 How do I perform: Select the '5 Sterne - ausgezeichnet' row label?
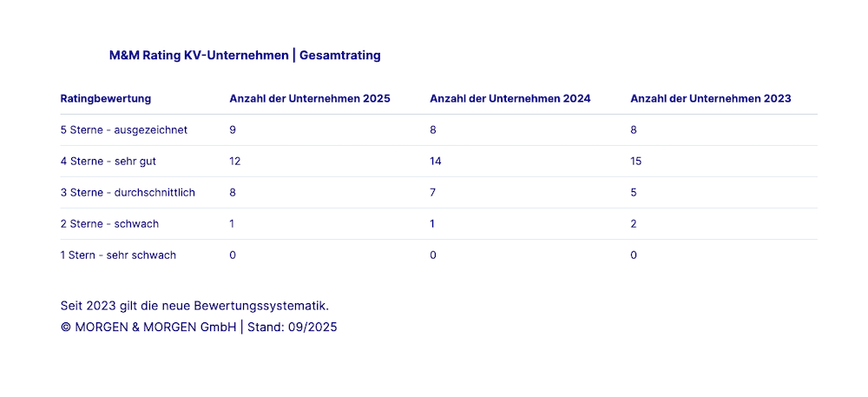pyautogui.click(x=124, y=130)
